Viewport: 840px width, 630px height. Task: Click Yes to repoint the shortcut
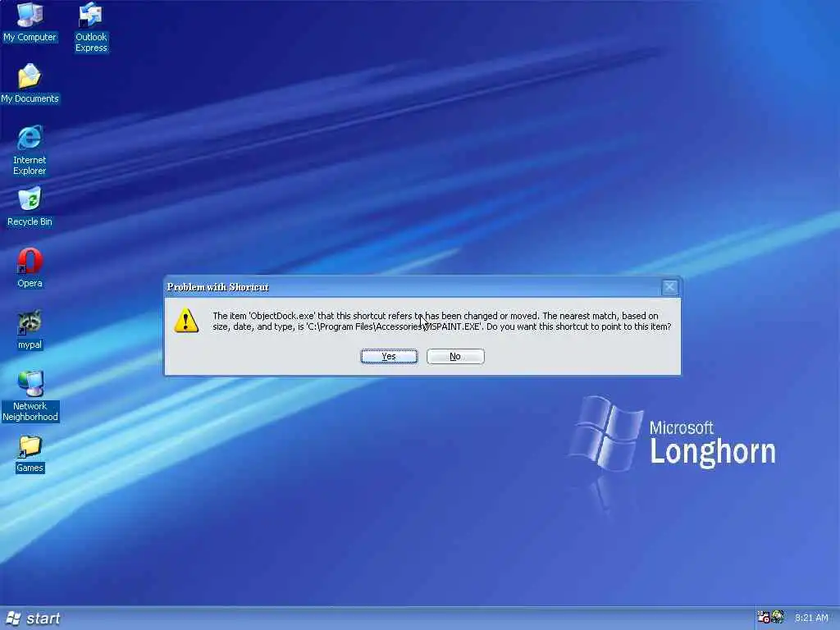pos(389,356)
